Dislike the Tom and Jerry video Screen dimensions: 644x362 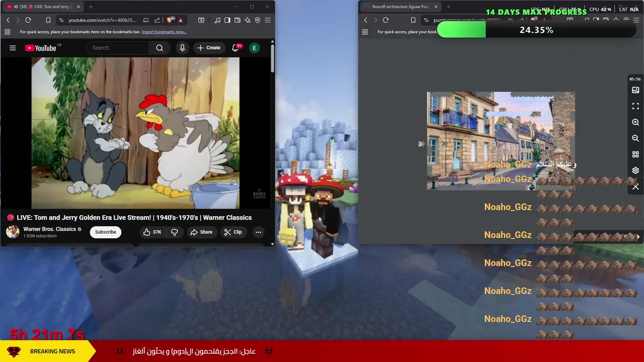pyautogui.click(x=175, y=232)
